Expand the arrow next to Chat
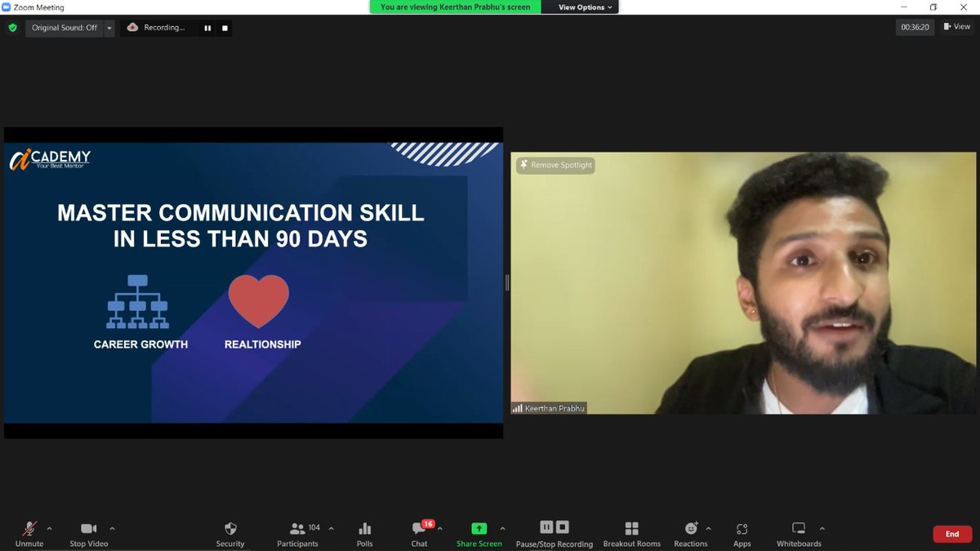This screenshot has height=551, width=980. [x=440, y=528]
